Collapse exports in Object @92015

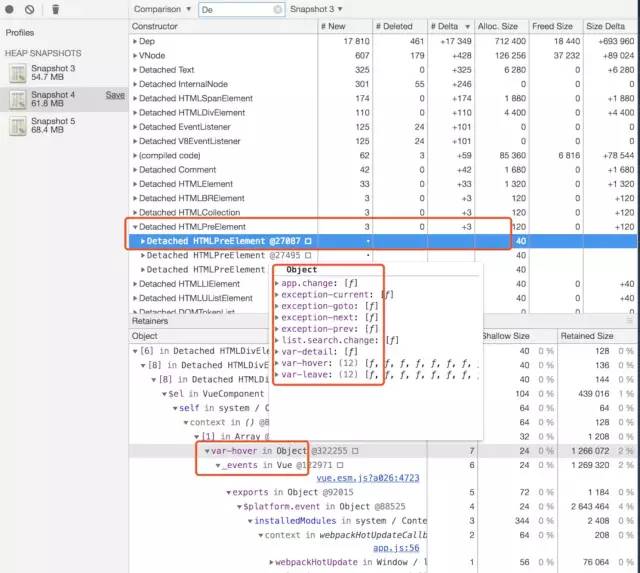point(229,492)
